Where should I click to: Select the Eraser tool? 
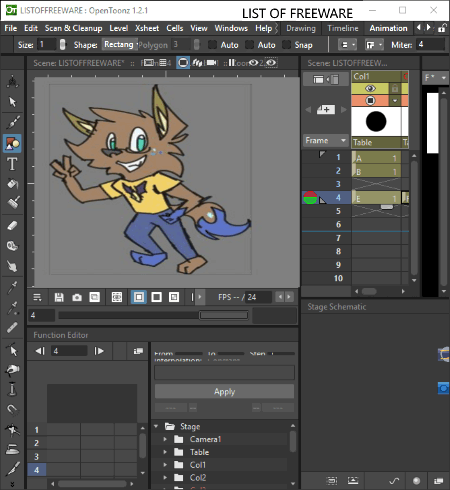[x=12, y=226]
